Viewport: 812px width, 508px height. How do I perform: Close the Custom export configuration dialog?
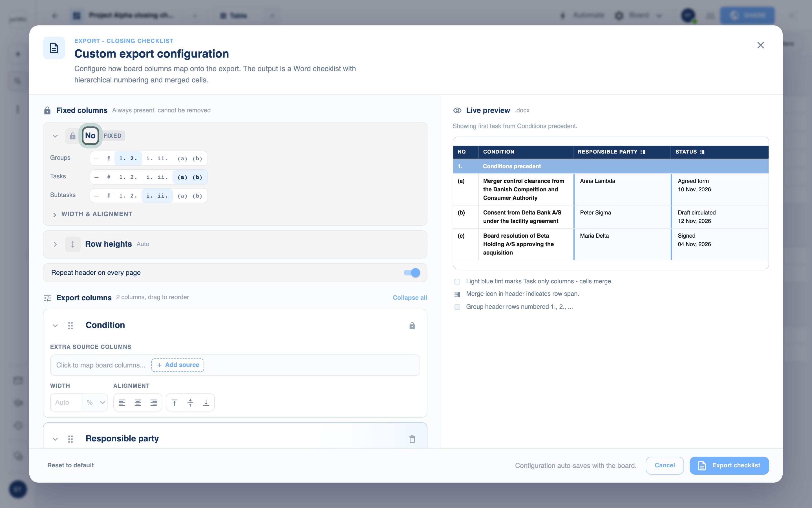point(760,45)
